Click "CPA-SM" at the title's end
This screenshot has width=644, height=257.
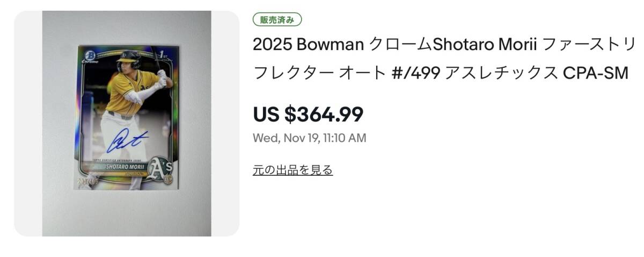595,72
